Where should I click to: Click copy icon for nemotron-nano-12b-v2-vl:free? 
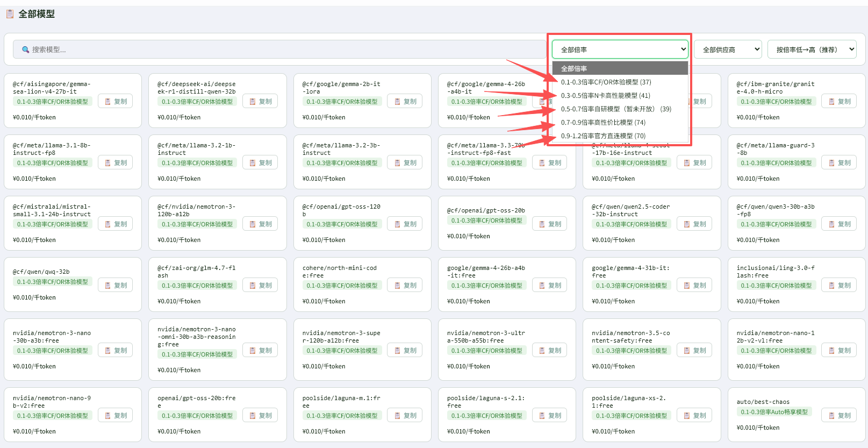[832, 351]
